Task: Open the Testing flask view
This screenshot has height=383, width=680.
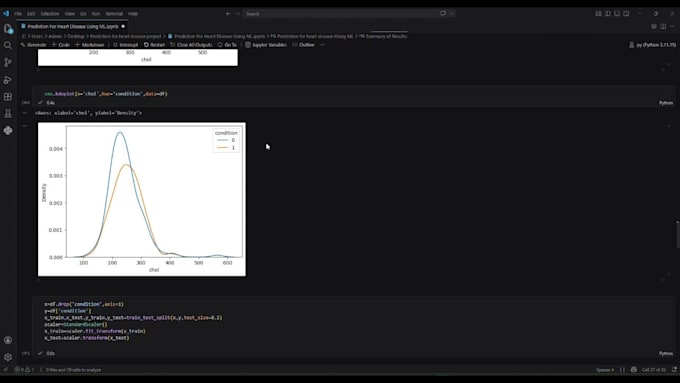Action: pyautogui.click(x=8, y=114)
